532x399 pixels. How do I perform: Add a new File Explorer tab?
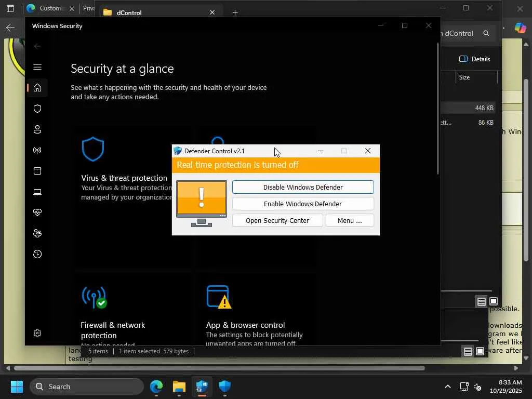tap(235, 13)
